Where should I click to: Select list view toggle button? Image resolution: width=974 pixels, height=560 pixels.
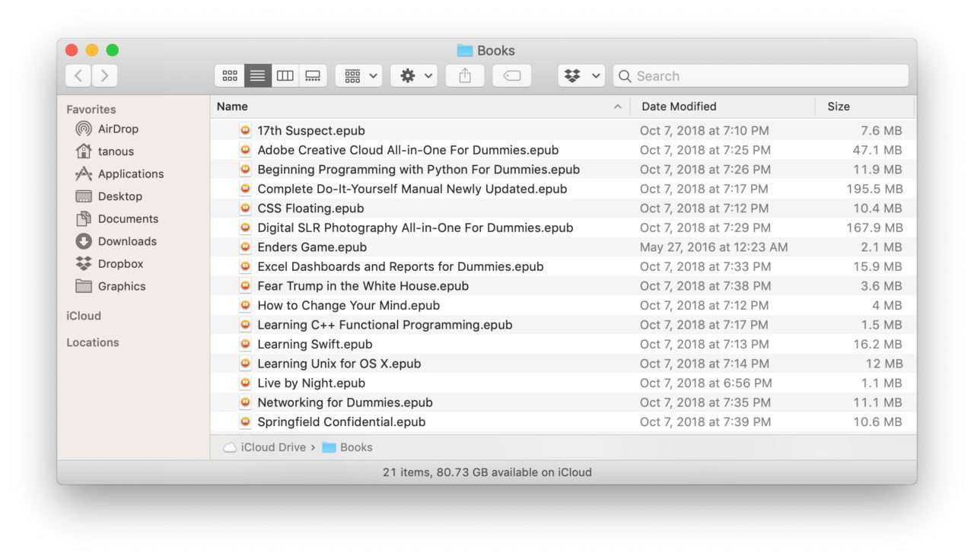pyautogui.click(x=258, y=76)
